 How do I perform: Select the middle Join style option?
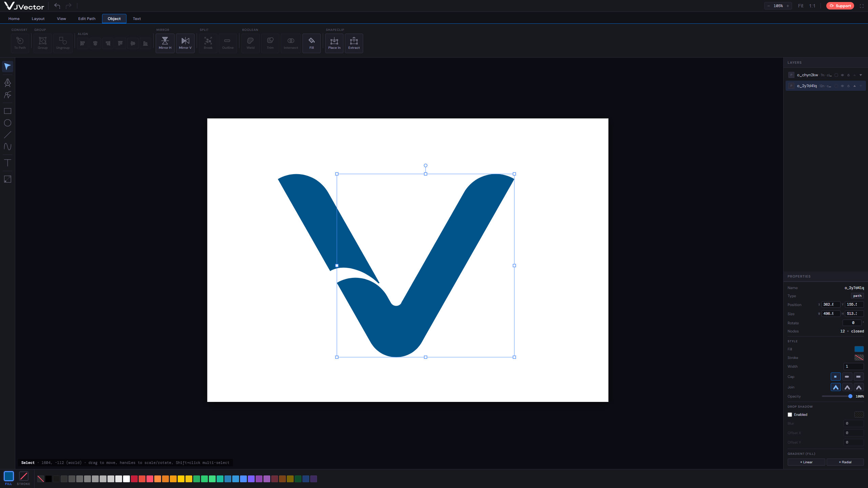(847, 387)
